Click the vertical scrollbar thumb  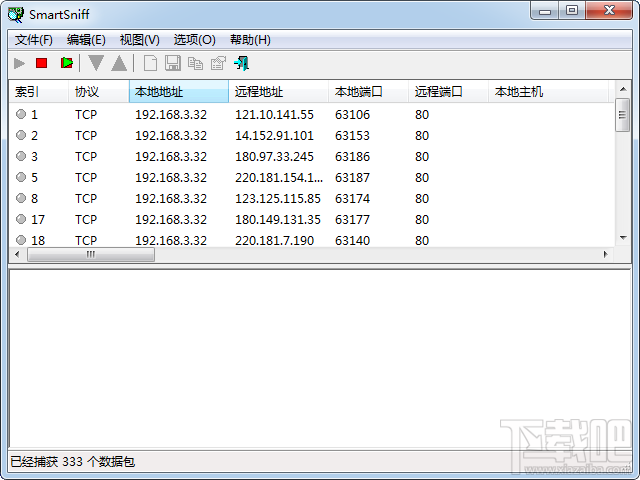[x=622, y=115]
